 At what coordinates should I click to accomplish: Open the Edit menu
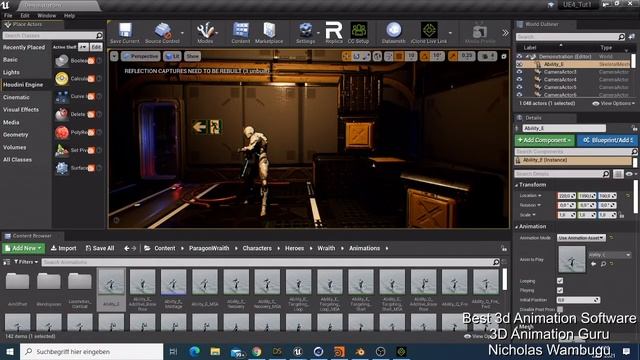point(25,16)
